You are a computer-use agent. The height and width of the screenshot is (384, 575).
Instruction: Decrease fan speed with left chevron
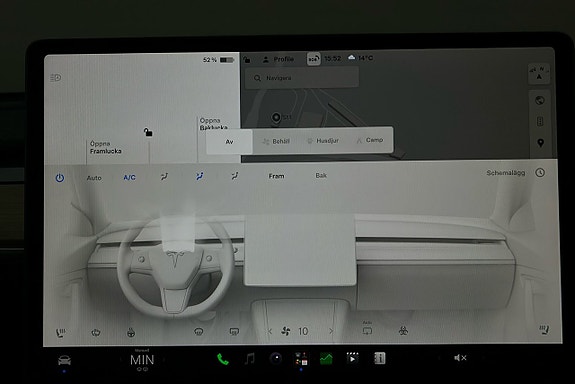pos(270,332)
